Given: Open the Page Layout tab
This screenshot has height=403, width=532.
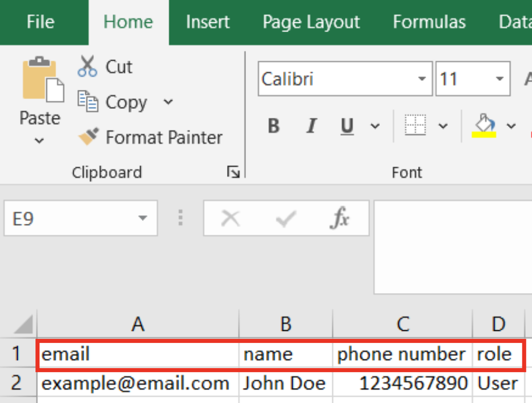Looking at the screenshot, I should click(x=311, y=22).
